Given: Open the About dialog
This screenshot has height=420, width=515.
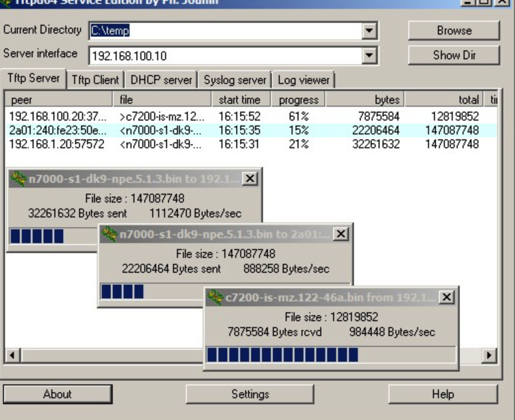Looking at the screenshot, I should point(57,394).
